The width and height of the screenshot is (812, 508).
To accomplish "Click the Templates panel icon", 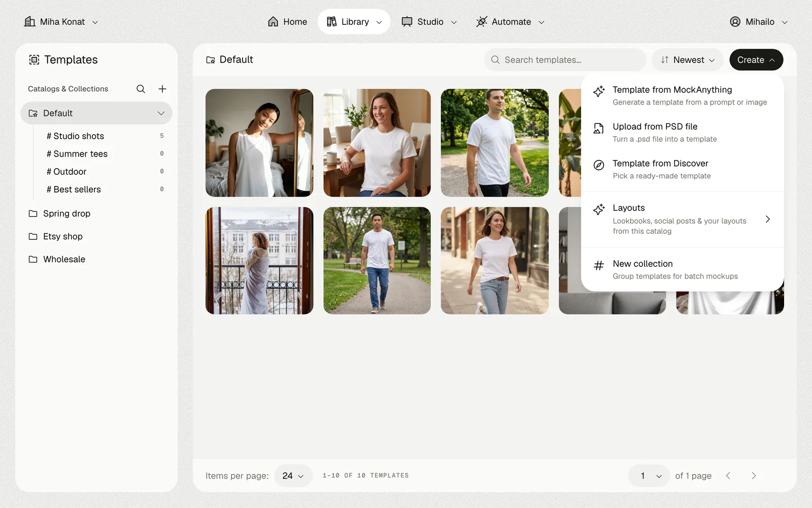I will click(34, 60).
